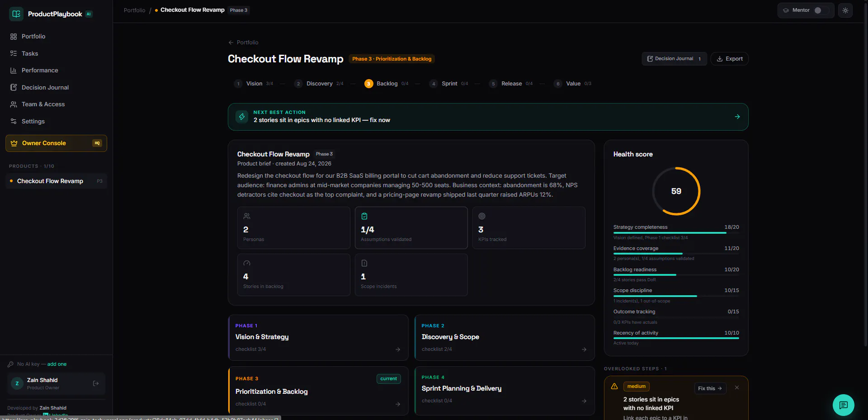Click the clipboard check assumptions icon
The height and width of the screenshot is (420, 868).
click(x=364, y=216)
